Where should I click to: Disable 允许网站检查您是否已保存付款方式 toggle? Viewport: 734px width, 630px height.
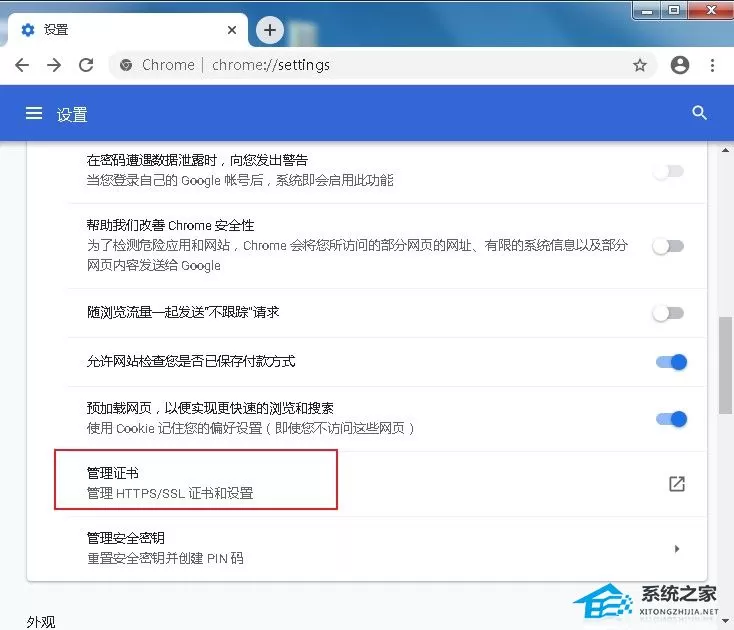point(671,362)
